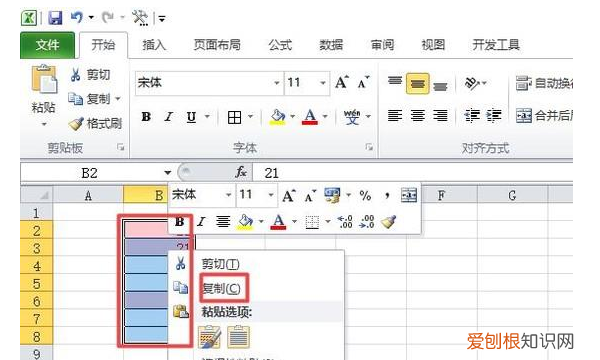Expand the Customize Quick Access Toolbar arrow
The width and height of the screenshot is (600, 360).
coord(162,18)
